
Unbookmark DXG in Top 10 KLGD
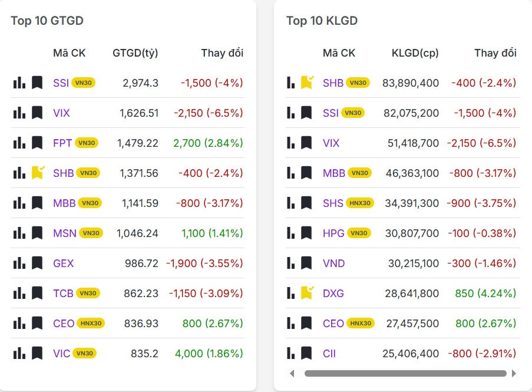pyautogui.click(x=307, y=293)
